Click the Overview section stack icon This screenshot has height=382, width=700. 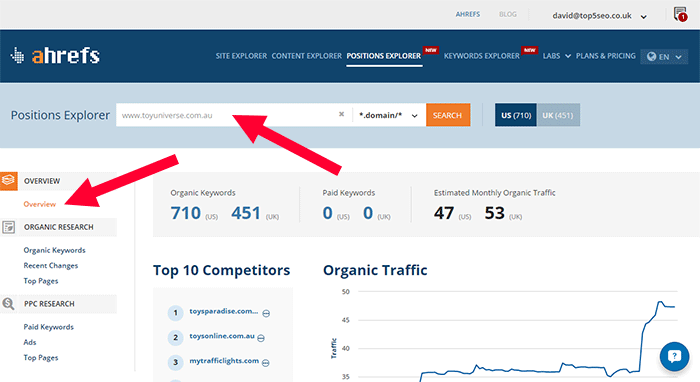pyautogui.click(x=8, y=180)
